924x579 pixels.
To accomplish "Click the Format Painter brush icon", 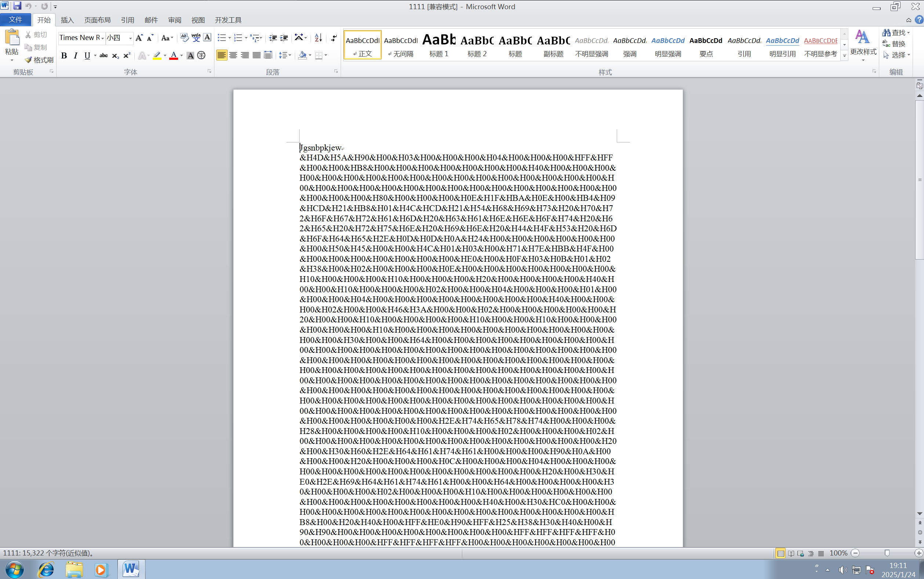I will coord(28,60).
